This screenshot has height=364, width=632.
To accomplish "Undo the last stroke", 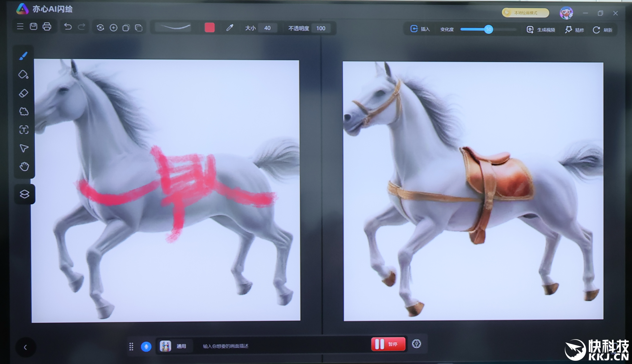I will tap(68, 27).
